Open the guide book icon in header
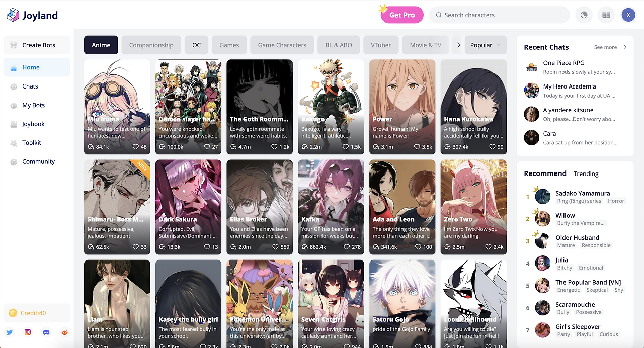644x348 pixels. tap(606, 15)
